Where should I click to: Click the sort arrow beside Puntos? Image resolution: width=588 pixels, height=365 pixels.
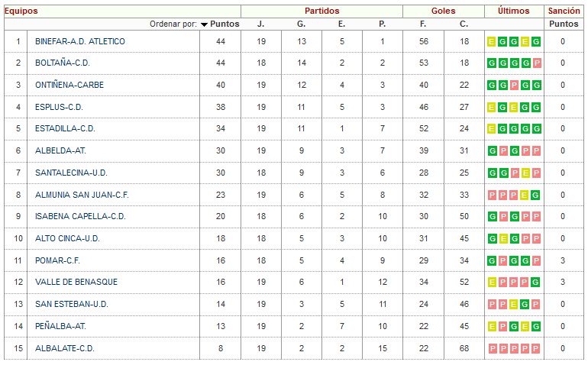click(x=204, y=24)
